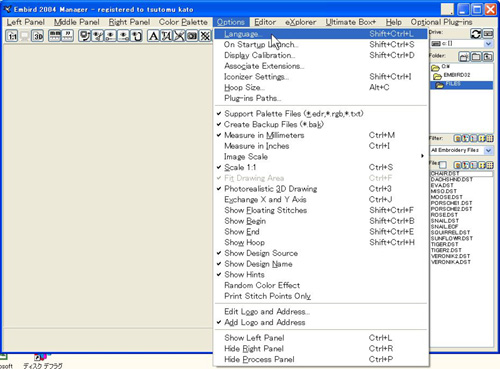Image resolution: width=500 pixels, height=369 pixels.
Task: Select Measure in Inches
Action: click(320, 146)
